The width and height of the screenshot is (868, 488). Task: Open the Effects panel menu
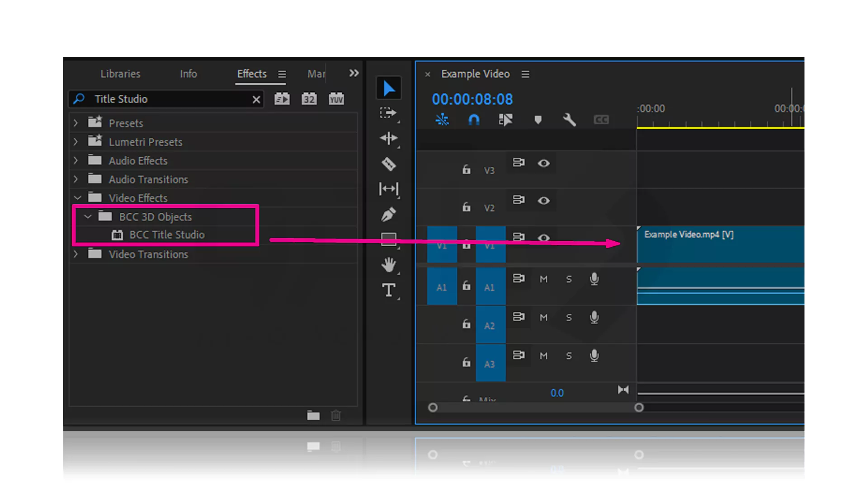tap(282, 74)
